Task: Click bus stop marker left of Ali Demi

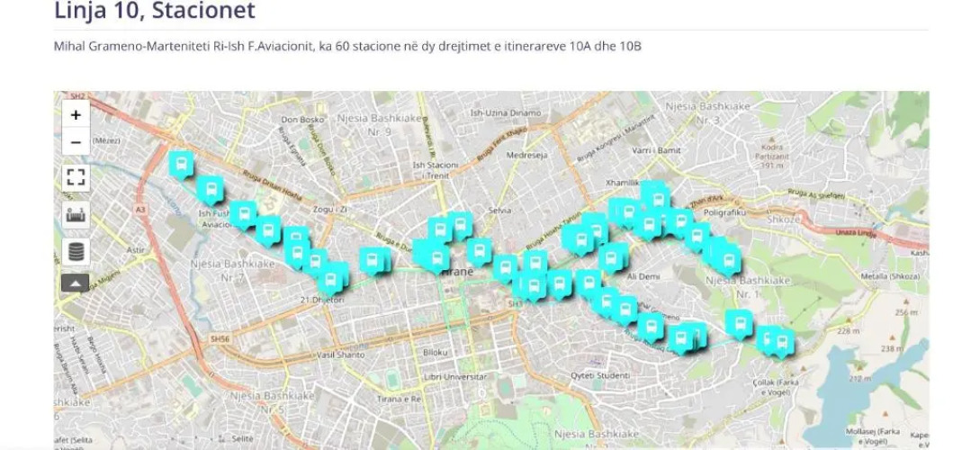Action: (612, 258)
